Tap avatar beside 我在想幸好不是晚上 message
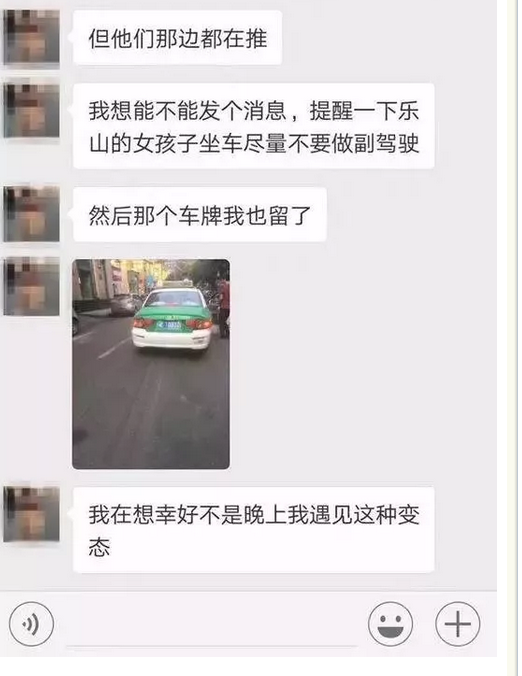This screenshot has width=522, height=676. 31,514
